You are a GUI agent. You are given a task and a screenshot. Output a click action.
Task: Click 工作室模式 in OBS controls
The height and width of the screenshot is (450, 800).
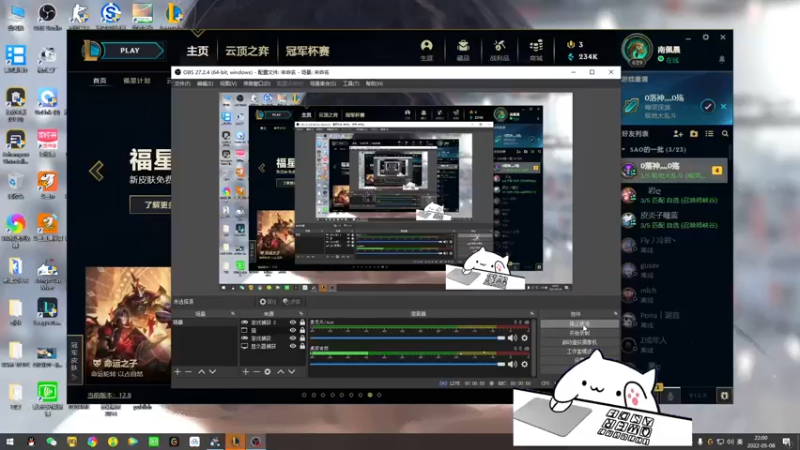pyautogui.click(x=579, y=352)
